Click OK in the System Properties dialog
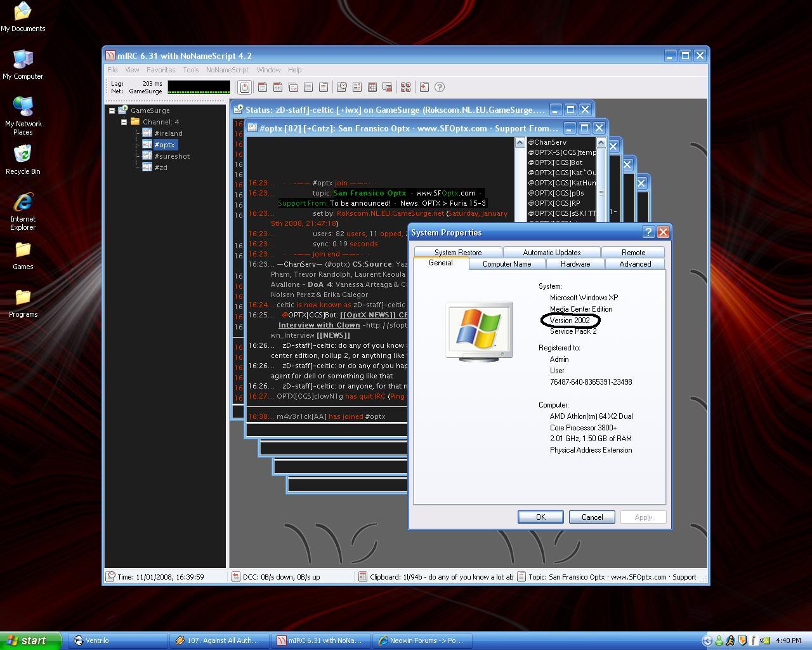The height and width of the screenshot is (650, 812). [540, 516]
